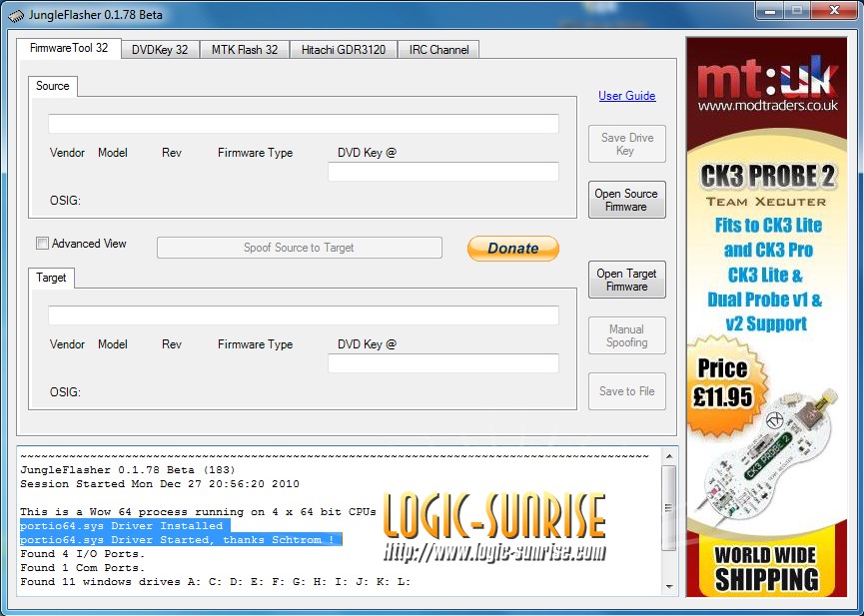
Task: Click the 'WORLD WIDE SHIPPING' banner text
Action: point(766,569)
